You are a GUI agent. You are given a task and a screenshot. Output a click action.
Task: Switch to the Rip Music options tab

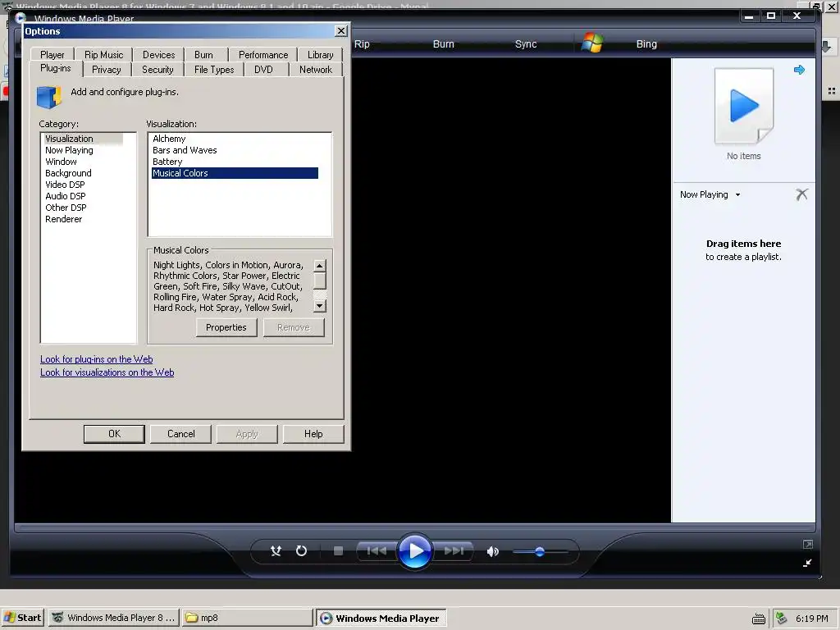(103, 55)
